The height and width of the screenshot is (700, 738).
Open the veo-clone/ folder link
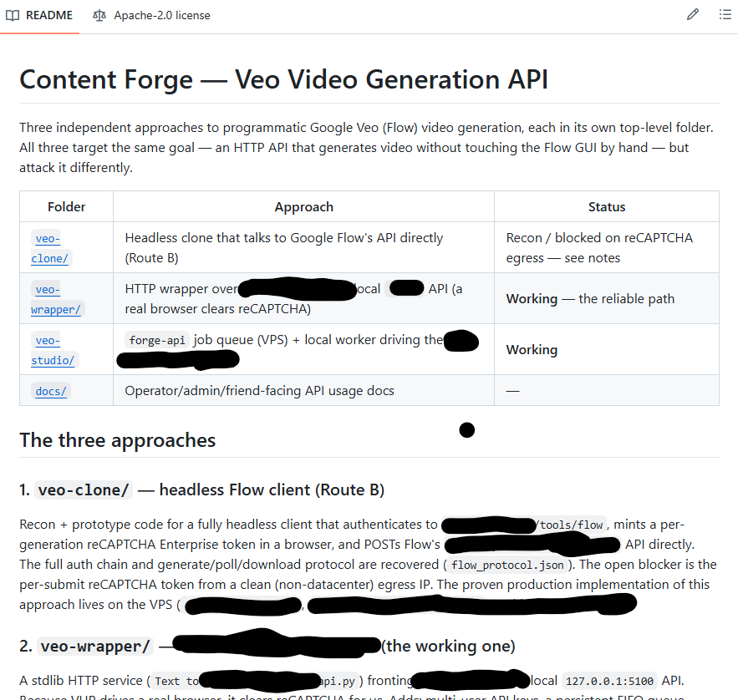49,248
